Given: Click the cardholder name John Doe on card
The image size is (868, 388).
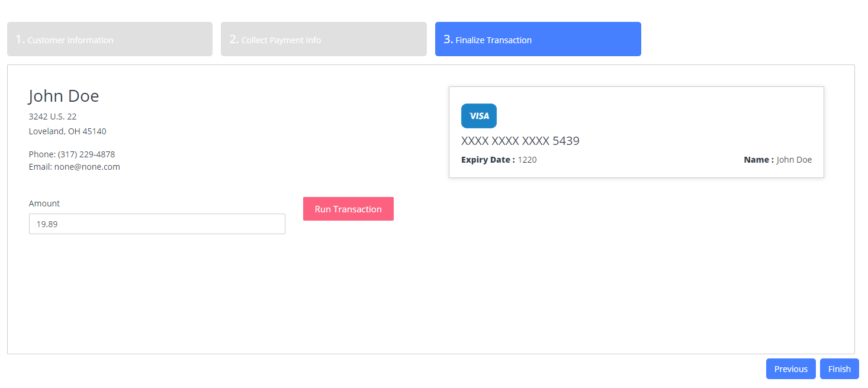Looking at the screenshot, I should tap(794, 160).
